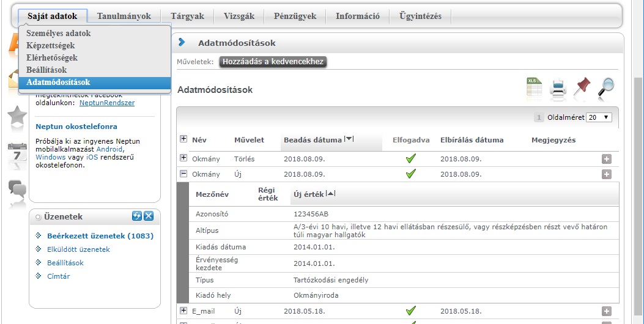Open Beérkezett üzenetek (1083) link
The image size is (644, 324).
click(x=100, y=236)
